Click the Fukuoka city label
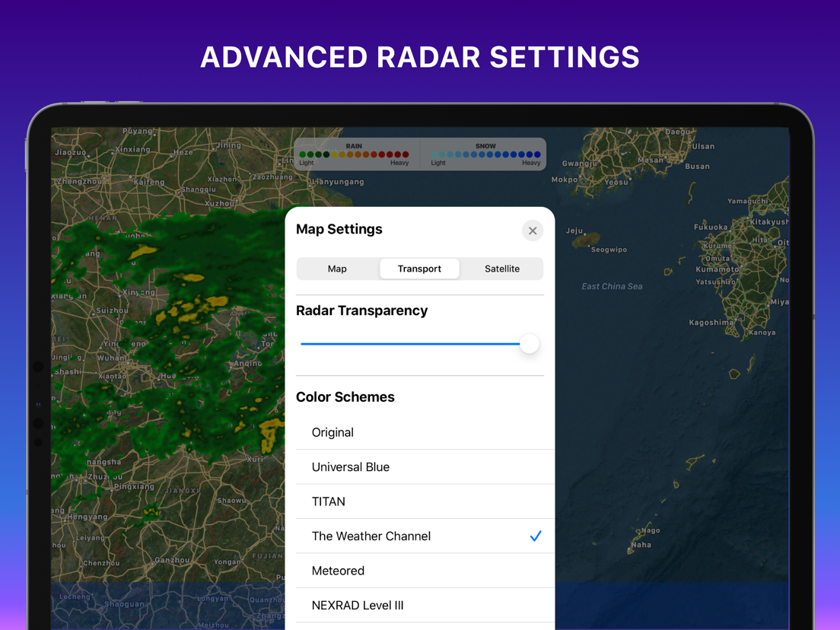840x630 pixels. click(711, 228)
